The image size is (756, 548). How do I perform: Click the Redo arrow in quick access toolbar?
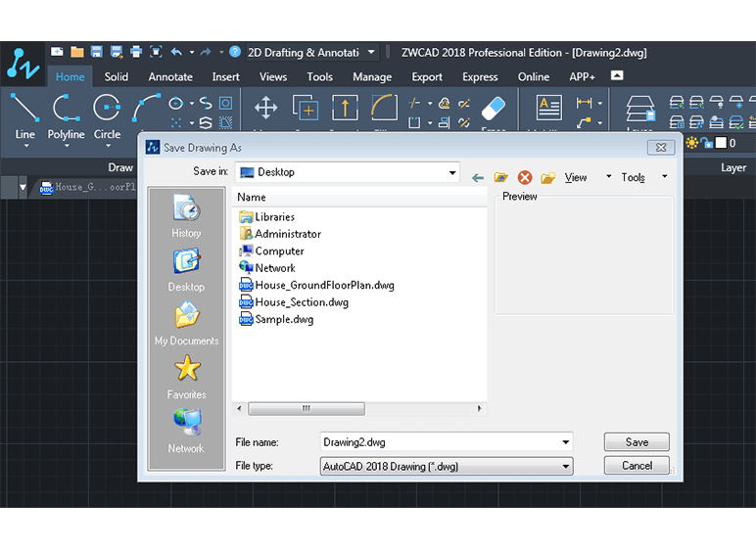[206, 52]
